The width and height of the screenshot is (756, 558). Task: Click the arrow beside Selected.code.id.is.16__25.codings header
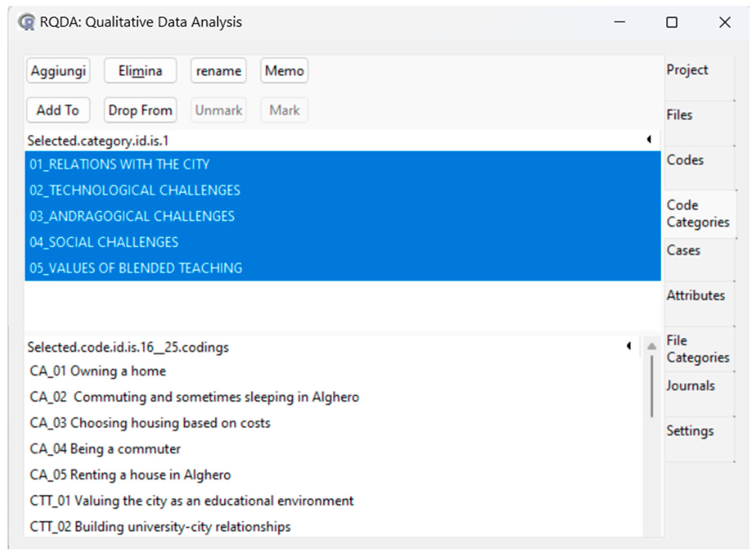[628, 346]
